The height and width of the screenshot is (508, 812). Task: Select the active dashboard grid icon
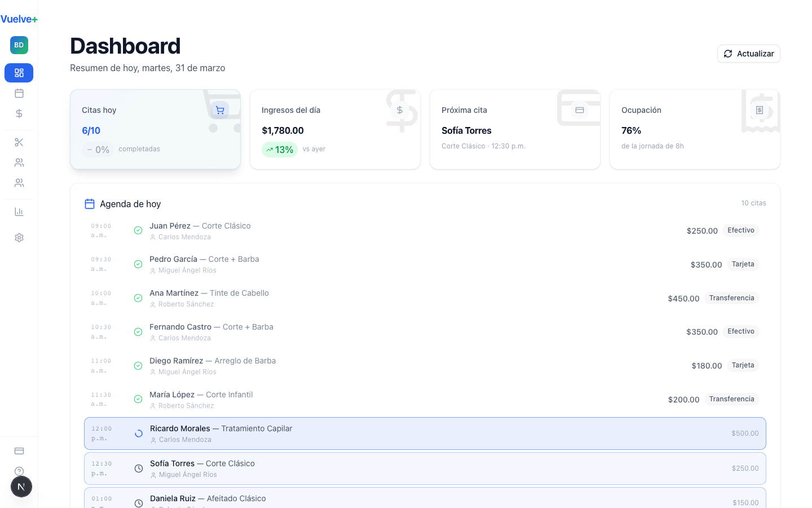tap(19, 73)
